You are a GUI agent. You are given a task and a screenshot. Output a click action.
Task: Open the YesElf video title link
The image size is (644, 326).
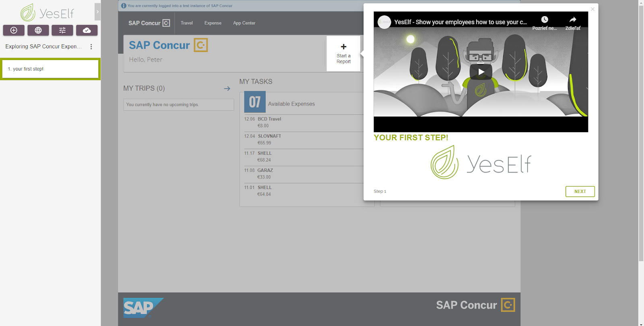point(460,22)
